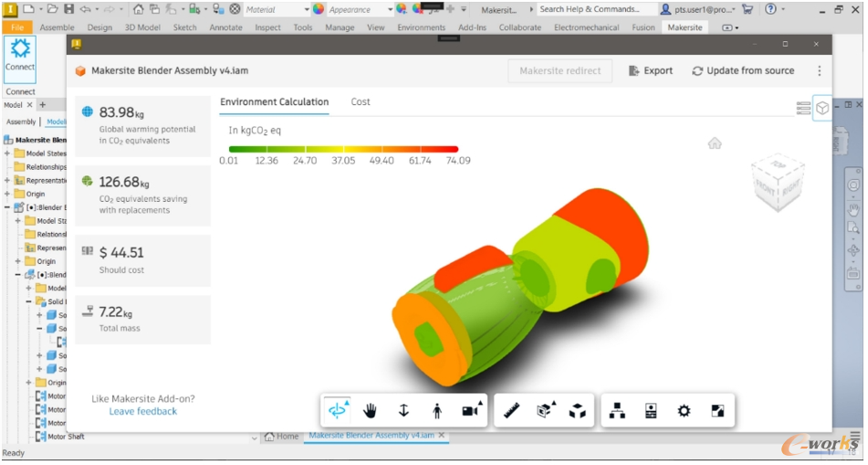868x465 pixels.
Task: Click the ViewCube navigation widget
Action: click(x=778, y=183)
